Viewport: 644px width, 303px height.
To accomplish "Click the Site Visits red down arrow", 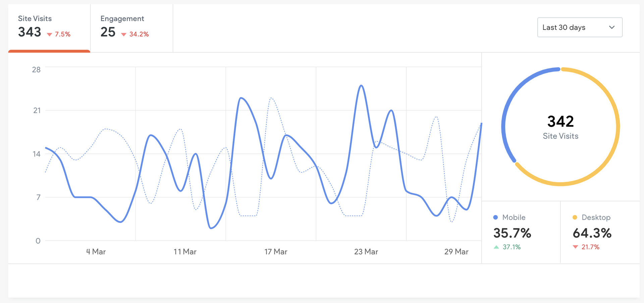I will click(50, 35).
